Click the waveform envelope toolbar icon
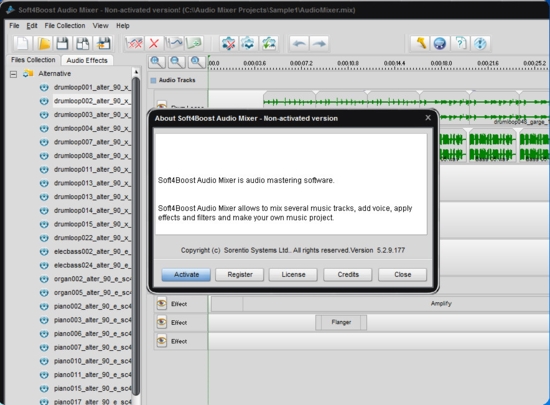The image size is (550, 405). 174,43
